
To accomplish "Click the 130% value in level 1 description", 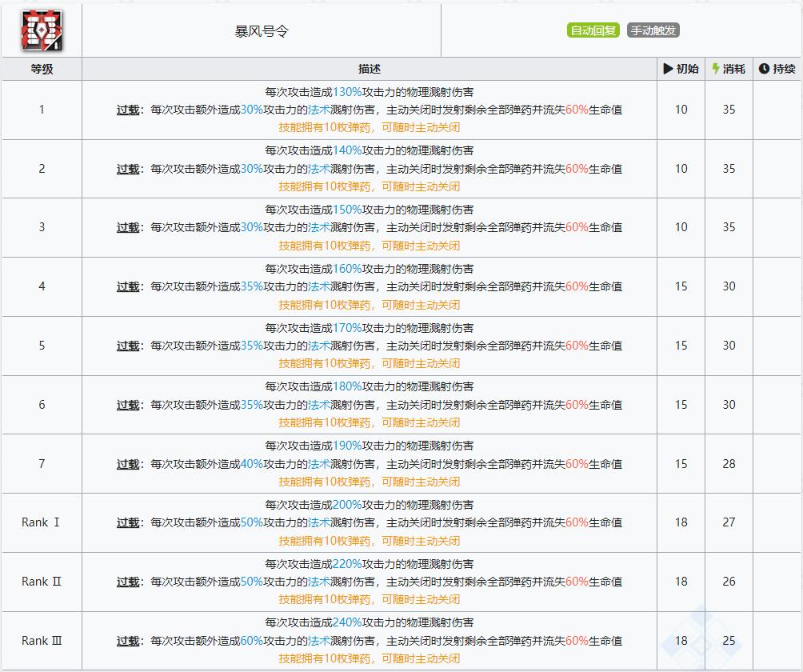I will click(346, 92).
